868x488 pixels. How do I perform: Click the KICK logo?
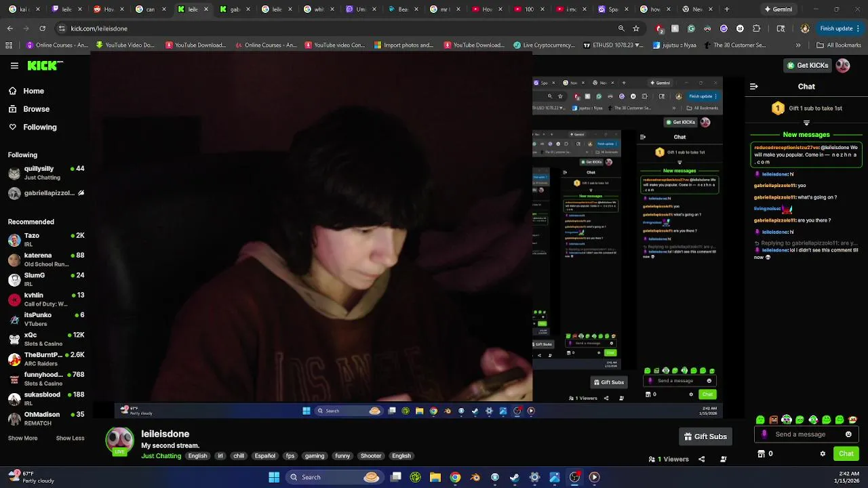tap(45, 66)
